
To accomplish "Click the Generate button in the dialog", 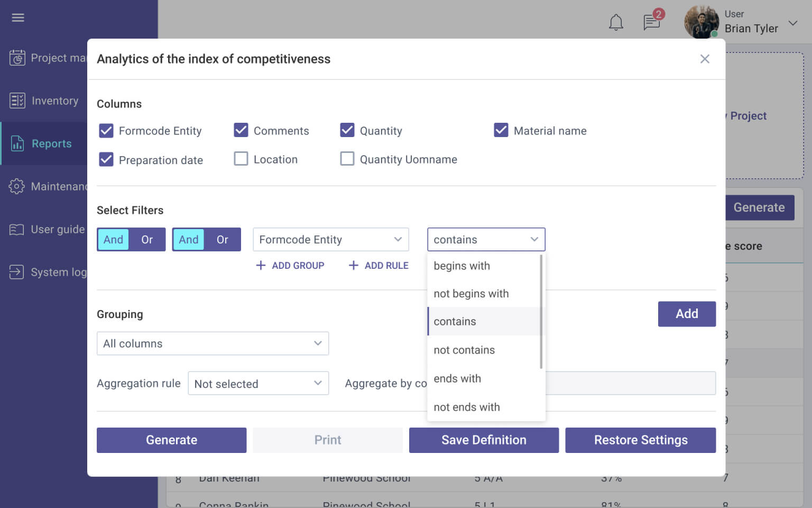I will pyautogui.click(x=171, y=440).
